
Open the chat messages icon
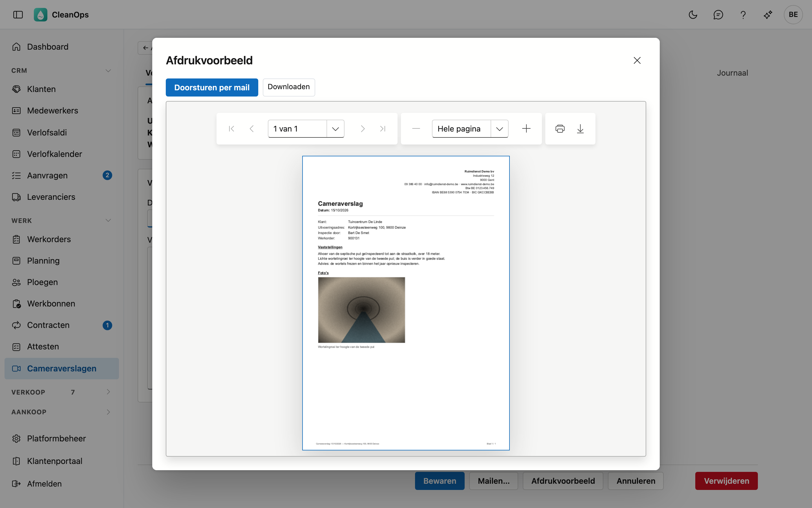click(x=718, y=14)
